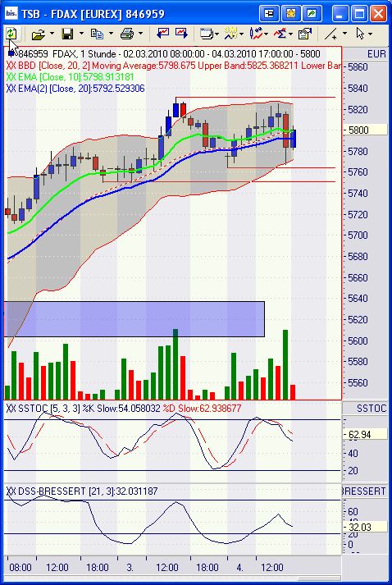The width and height of the screenshot is (392, 585).
Task: Expand the line drawing tool dropdown arrow
Action: point(344,34)
